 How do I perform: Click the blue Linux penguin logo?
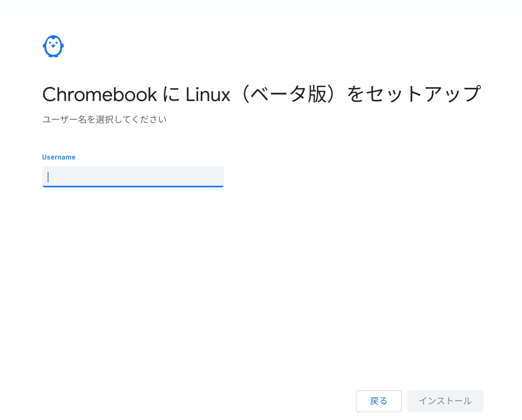pyautogui.click(x=53, y=46)
